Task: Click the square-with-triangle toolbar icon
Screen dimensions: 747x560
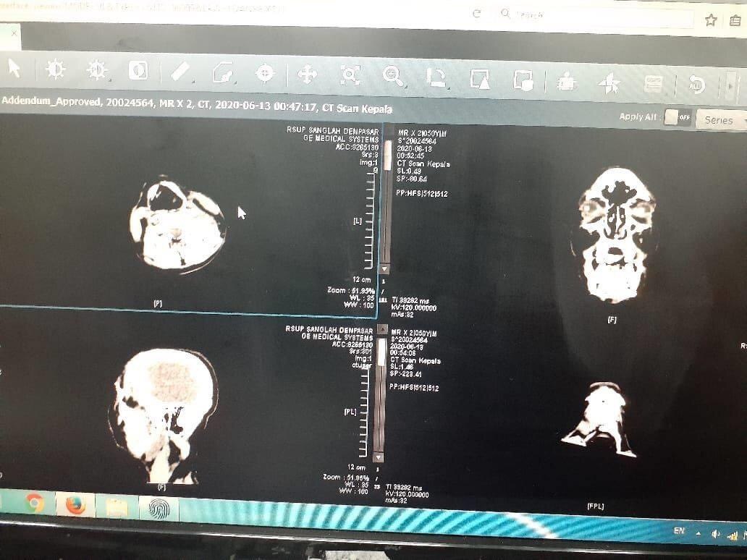Action: [479, 79]
